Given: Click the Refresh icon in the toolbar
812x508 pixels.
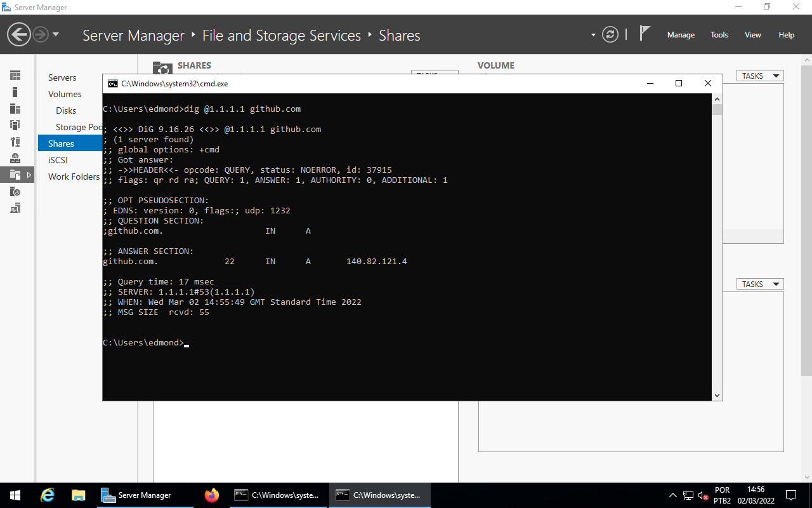Looking at the screenshot, I should pyautogui.click(x=610, y=35).
